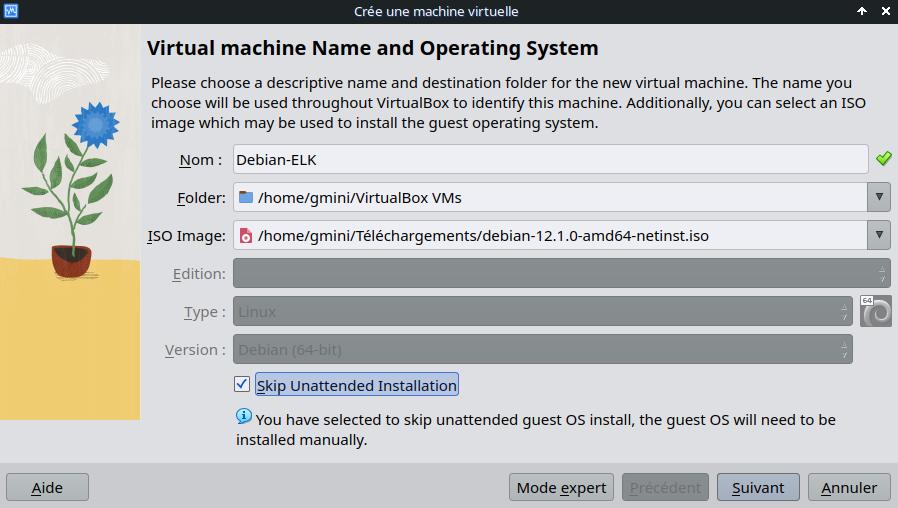Click the folder icon in Folder field
This screenshot has height=508, width=898.
(x=246, y=197)
